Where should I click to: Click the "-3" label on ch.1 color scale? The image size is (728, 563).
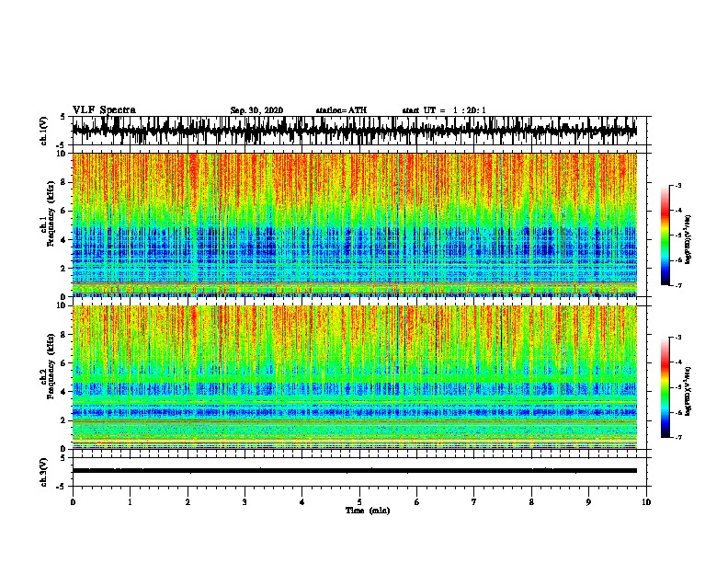pyautogui.click(x=678, y=186)
